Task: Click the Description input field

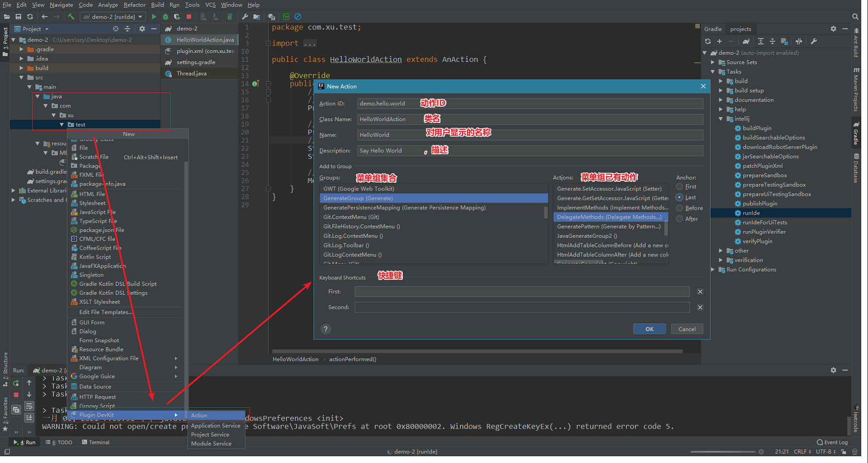Action: [x=530, y=151]
